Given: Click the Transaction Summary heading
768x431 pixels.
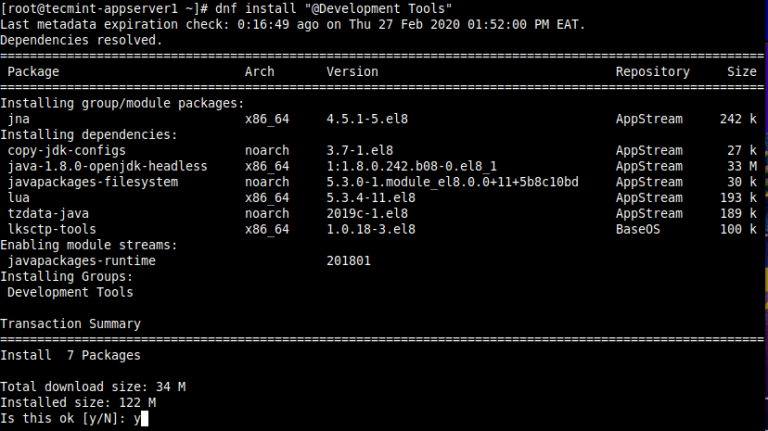Looking at the screenshot, I should tap(70, 324).
